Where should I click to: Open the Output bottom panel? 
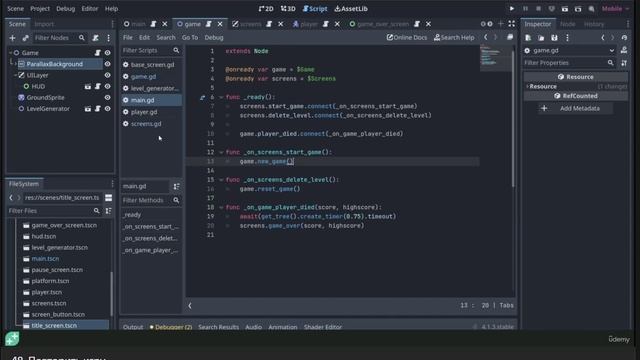click(x=133, y=327)
